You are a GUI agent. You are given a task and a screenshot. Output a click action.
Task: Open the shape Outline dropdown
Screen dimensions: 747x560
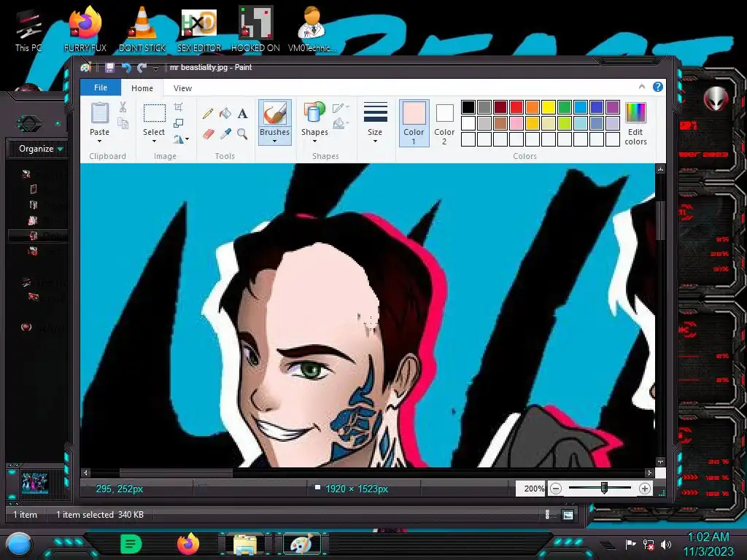pos(341,108)
